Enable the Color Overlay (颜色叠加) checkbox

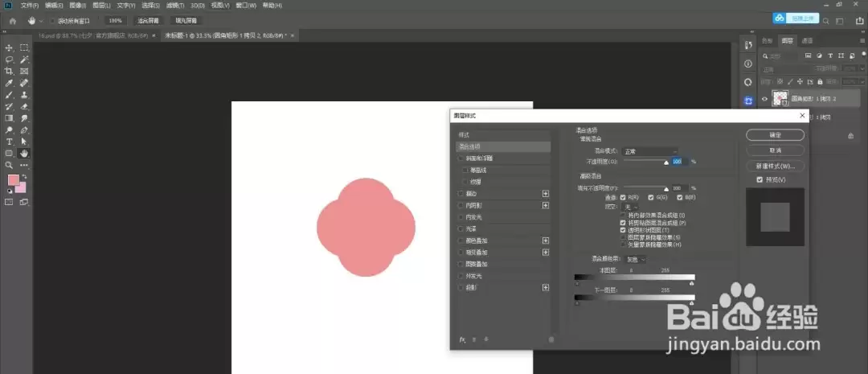point(461,240)
